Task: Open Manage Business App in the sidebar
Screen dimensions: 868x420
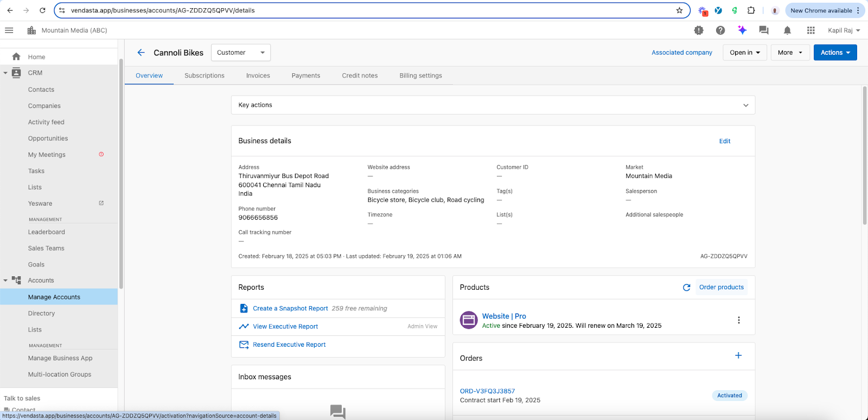Action: tap(60, 358)
